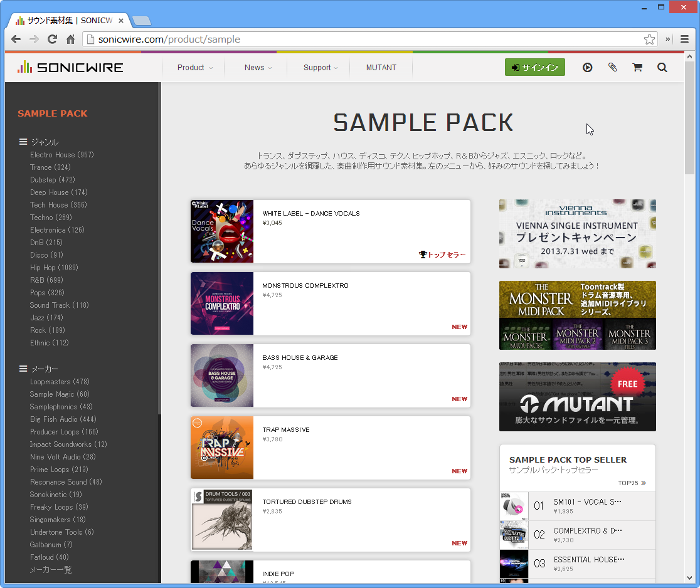Select Hip Hop (1089) genre
Screen dimensions: 700x588
coord(54,268)
